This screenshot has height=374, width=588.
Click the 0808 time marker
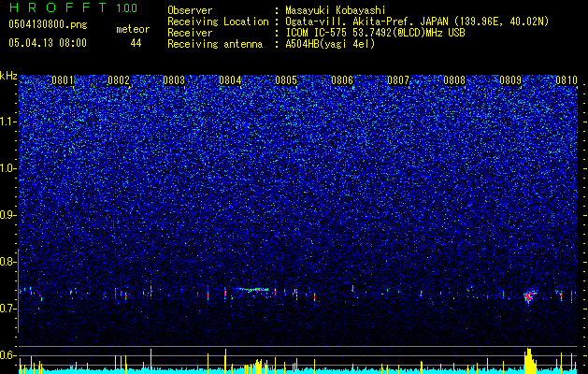[x=454, y=80]
